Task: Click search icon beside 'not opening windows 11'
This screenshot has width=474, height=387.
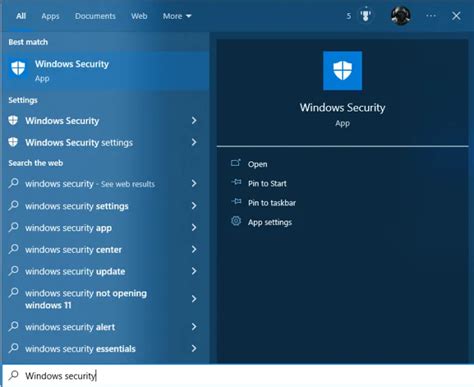Action: [x=13, y=293]
